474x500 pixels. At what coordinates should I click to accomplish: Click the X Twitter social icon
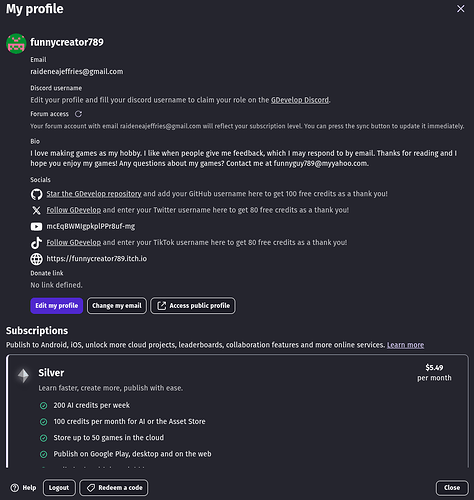coord(36,210)
